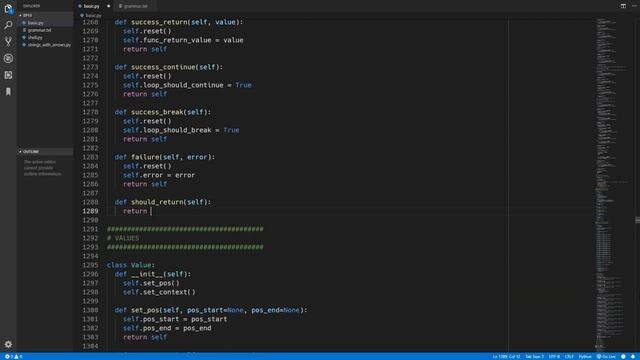Open the Manage gear menu

(x=8, y=344)
